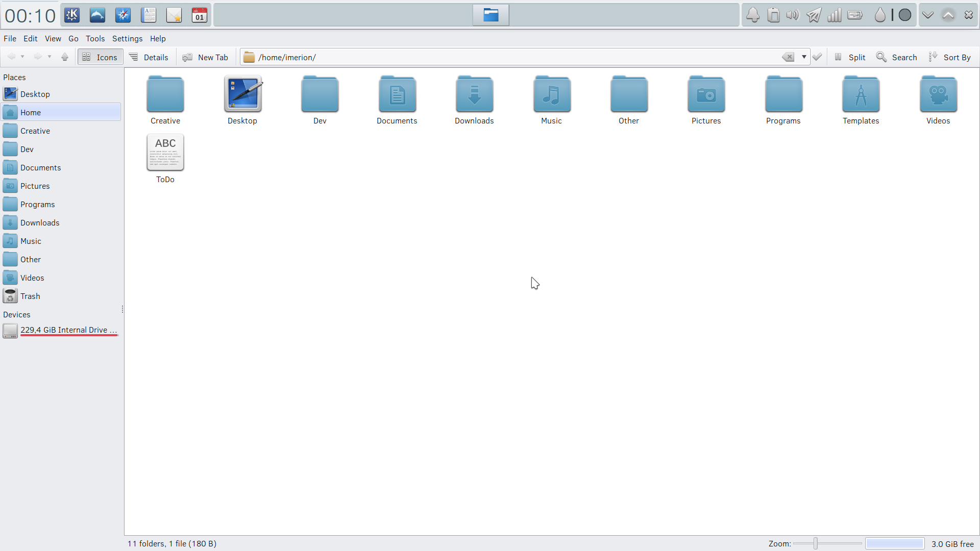The image size is (980, 551).
Task: Clear the location bar text
Action: pyautogui.click(x=788, y=57)
